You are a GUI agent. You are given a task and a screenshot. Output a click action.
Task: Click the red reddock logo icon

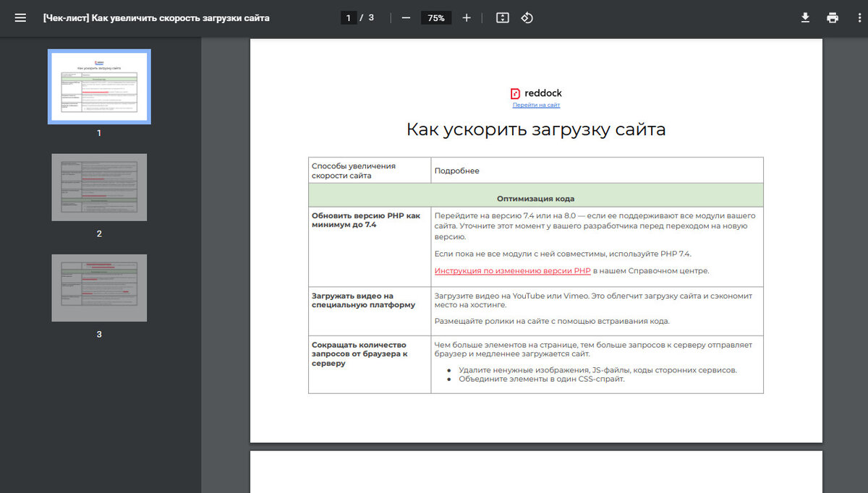515,93
